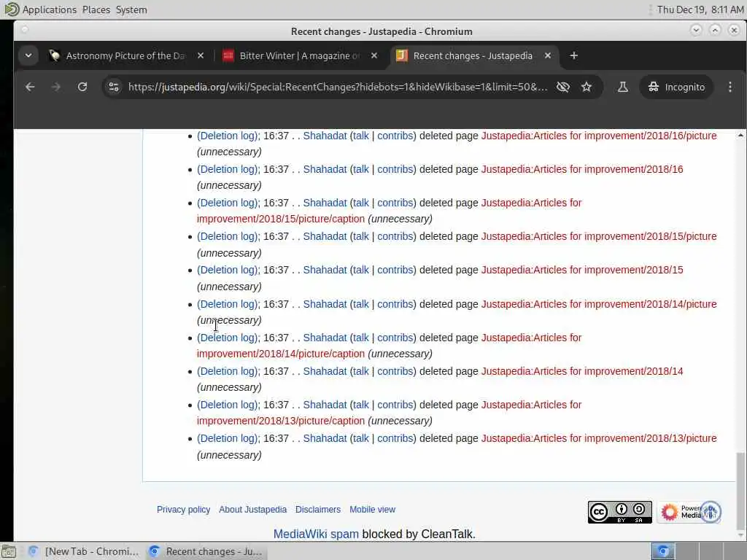View Shahadat's contribs in 2018/14 entry
Viewport: 747px width, 560px height.
point(395,371)
